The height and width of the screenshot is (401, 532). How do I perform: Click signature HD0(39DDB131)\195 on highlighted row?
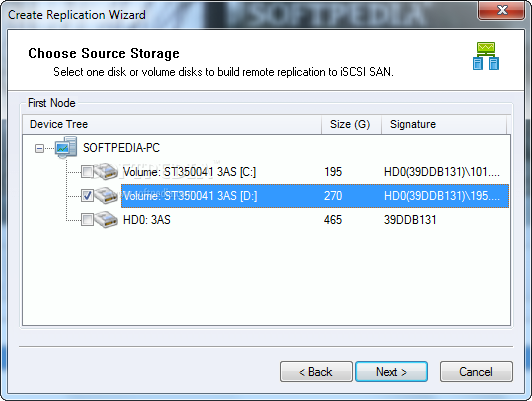click(x=441, y=196)
